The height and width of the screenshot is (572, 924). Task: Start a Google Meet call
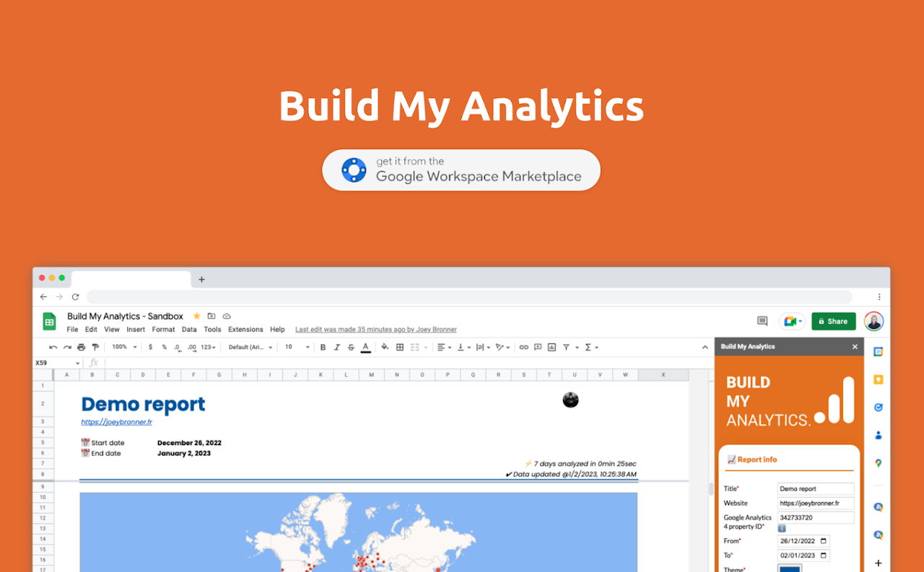click(x=792, y=322)
